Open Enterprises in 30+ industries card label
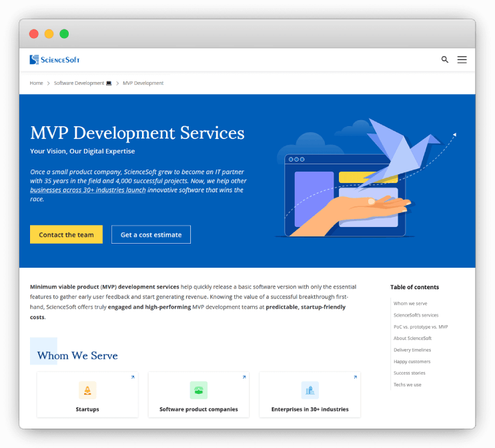The width and height of the screenshot is (495, 448). (310, 409)
